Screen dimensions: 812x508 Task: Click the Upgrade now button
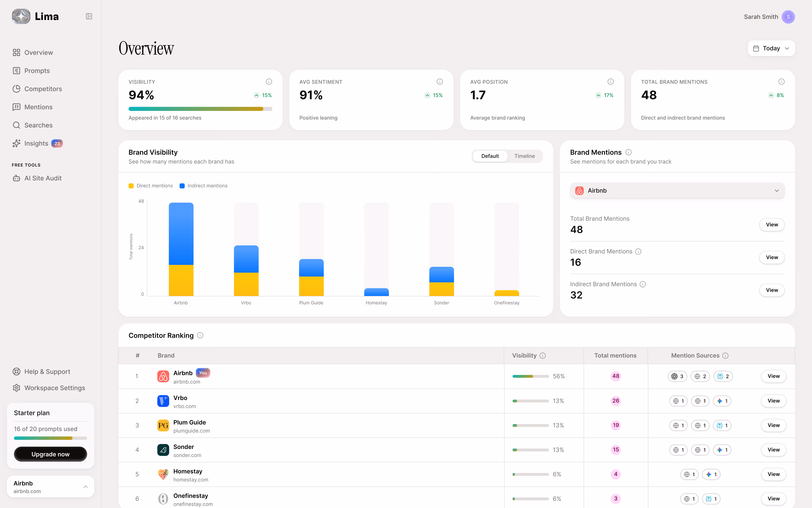click(50, 454)
